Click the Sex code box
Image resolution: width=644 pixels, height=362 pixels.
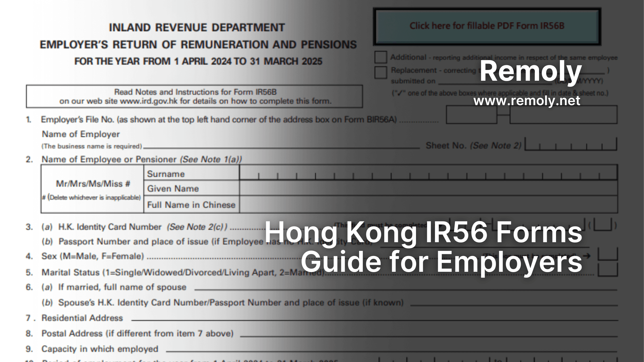[x=607, y=254]
